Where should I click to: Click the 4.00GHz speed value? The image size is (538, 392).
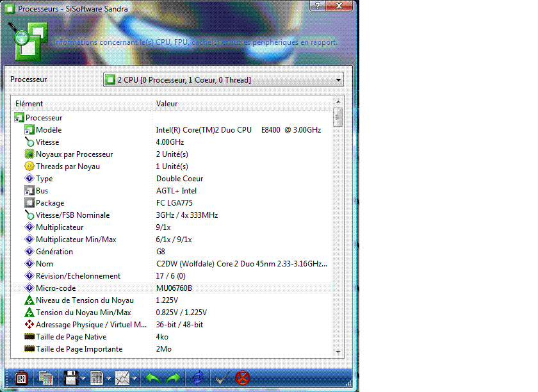[x=170, y=142]
